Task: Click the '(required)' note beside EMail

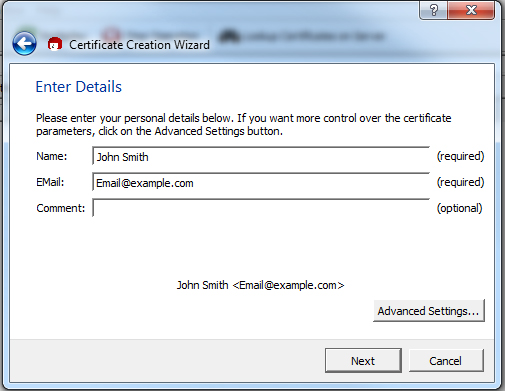Action: click(x=461, y=182)
